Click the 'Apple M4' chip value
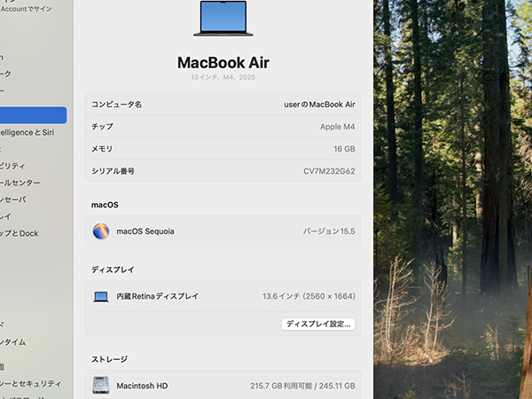Image resolution: width=532 pixels, height=399 pixels. tap(338, 127)
